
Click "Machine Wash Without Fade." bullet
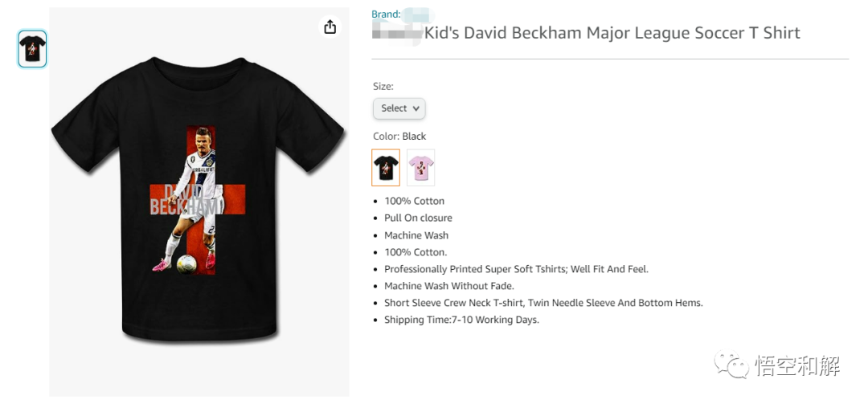click(x=448, y=286)
